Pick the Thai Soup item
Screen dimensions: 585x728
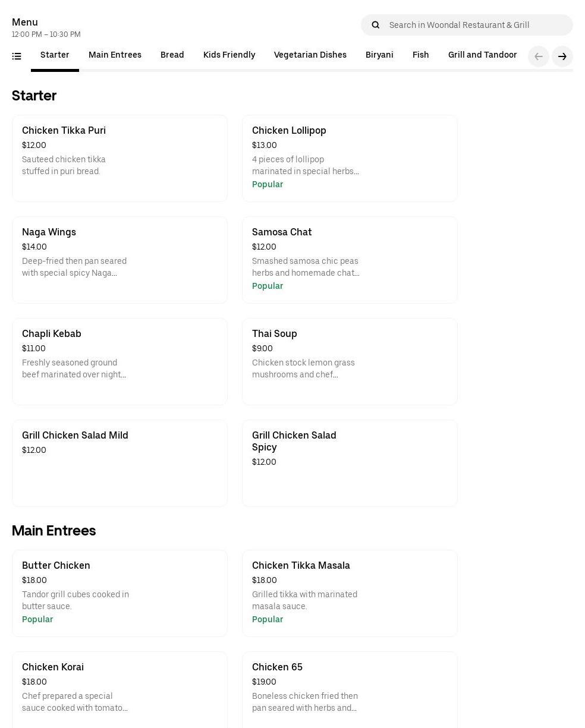pyautogui.click(x=350, y=361)
